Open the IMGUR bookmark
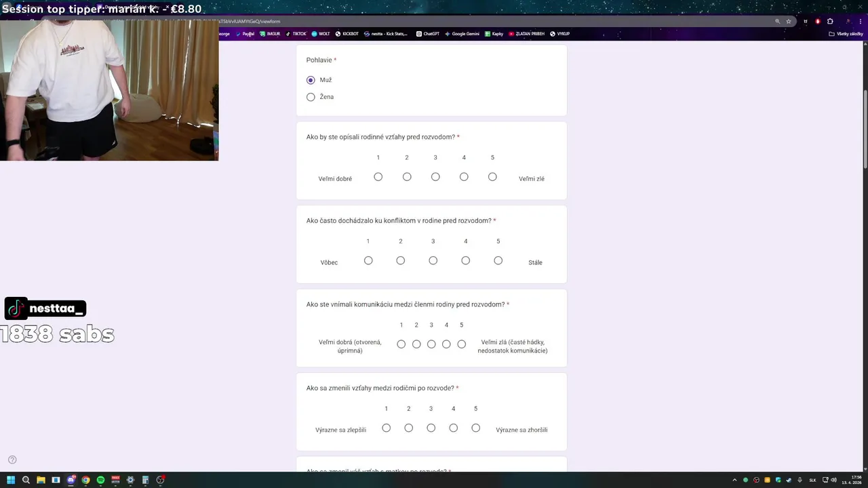868x488 pixels. [x=270, y=33]
